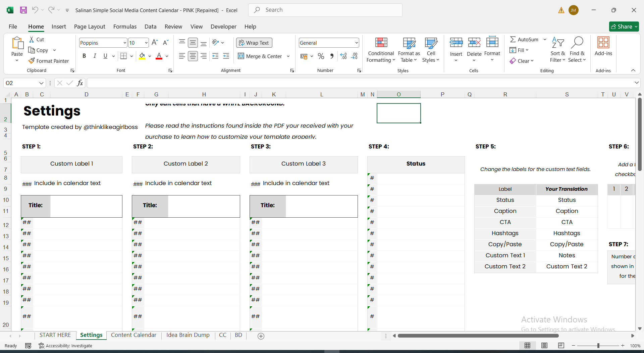
Task: Add a new sheet with plus icon
Action: 261,336
